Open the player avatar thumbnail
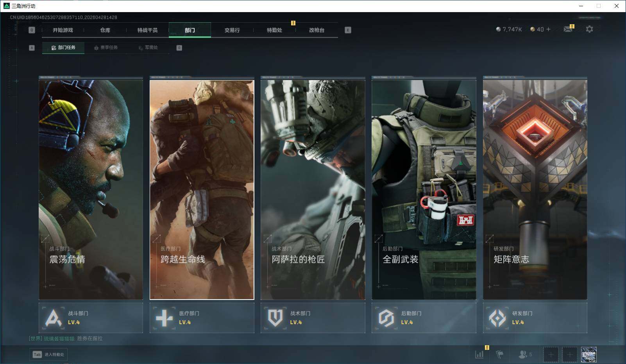Screen dimensions: 626x364 (588, 355)
